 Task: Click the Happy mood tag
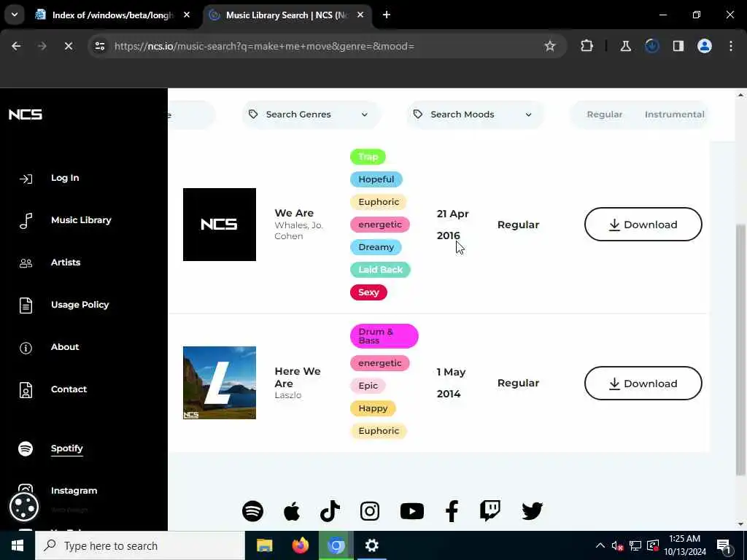[373, 408]
